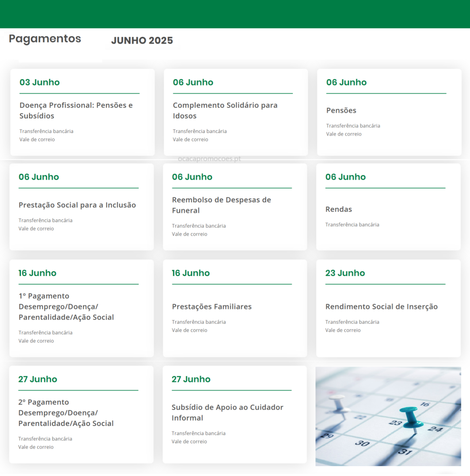Select the JUNHO 2025 month label
470x476 pixels.
point(142,40)
